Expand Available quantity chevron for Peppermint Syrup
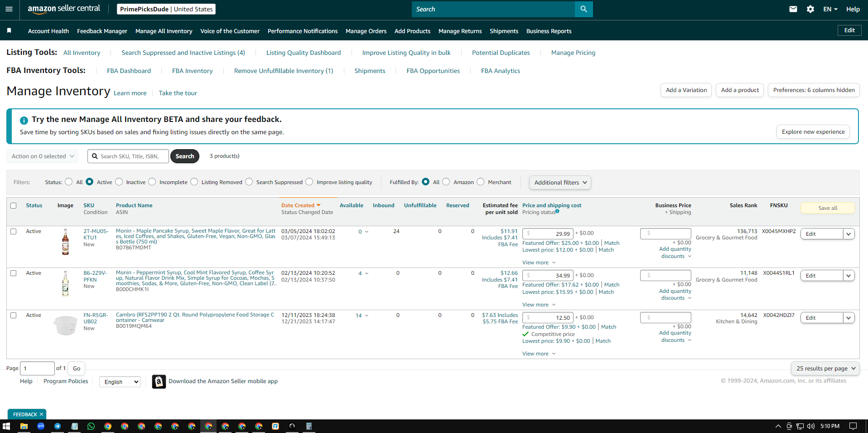Image resolution: width=868 pixels, height=433 pixels. coord(366,273)
